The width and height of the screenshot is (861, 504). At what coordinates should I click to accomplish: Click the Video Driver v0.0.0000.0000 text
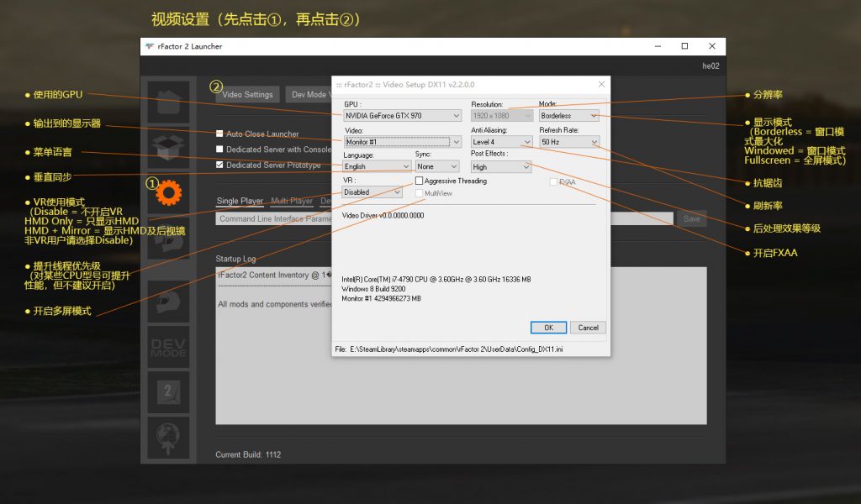click(x=383, y=216)
